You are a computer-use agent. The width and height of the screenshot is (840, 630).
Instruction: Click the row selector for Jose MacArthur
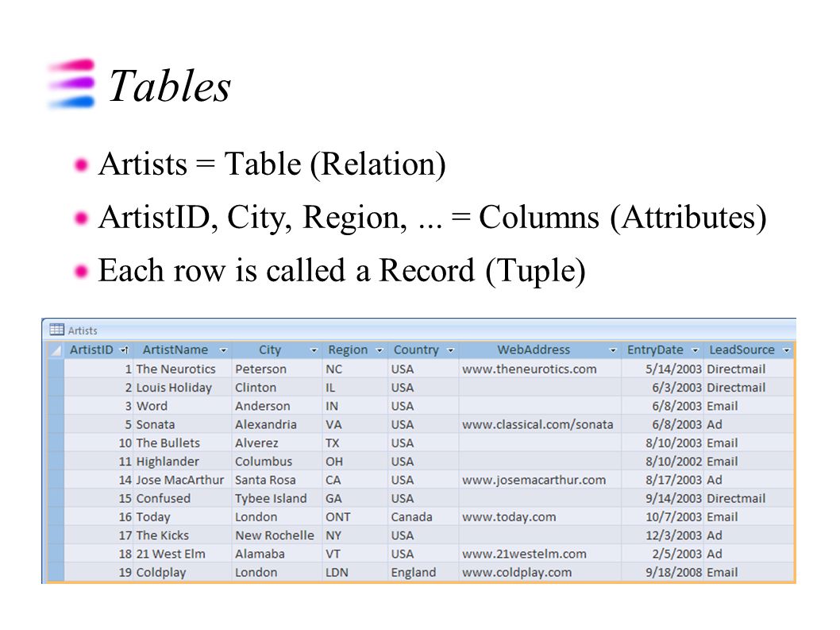(x=56, y=480)
